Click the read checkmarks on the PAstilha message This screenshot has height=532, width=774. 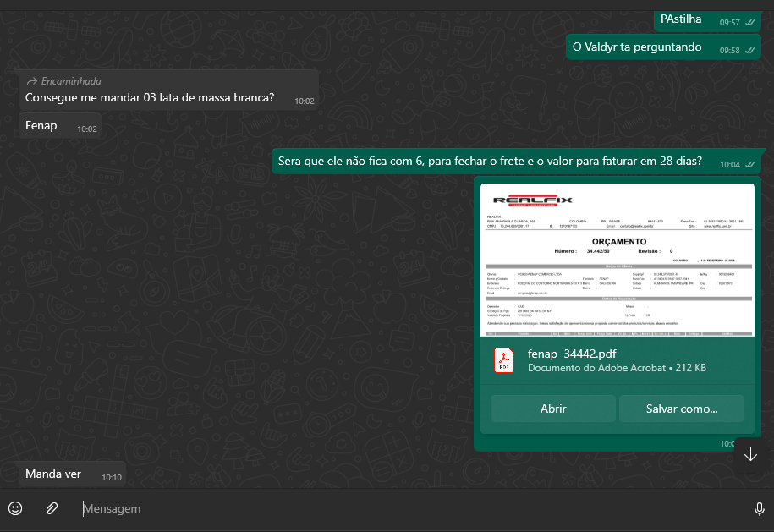750,23
